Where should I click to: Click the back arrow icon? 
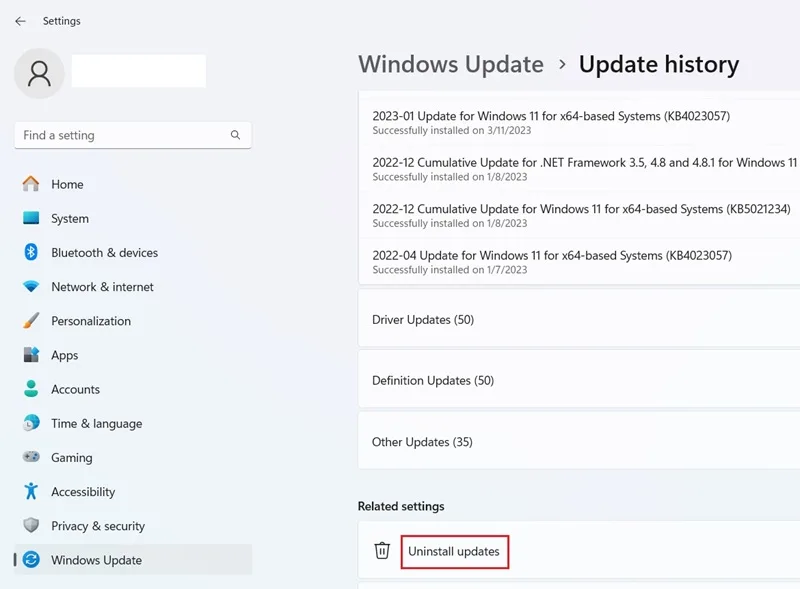coord(20,21)
